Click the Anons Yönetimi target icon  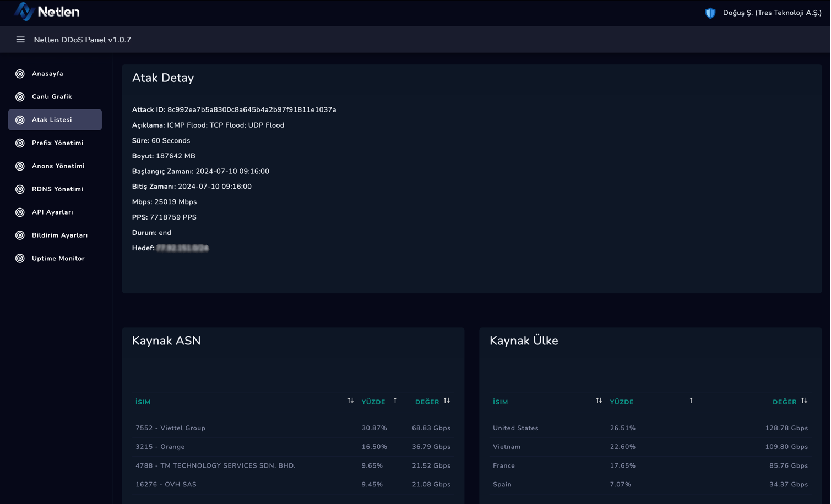click(20, 166)
